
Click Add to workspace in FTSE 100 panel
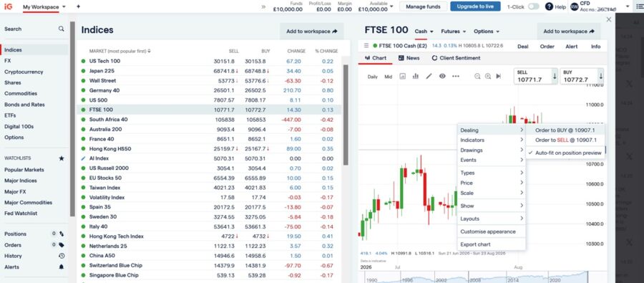(x=569, y=32)
